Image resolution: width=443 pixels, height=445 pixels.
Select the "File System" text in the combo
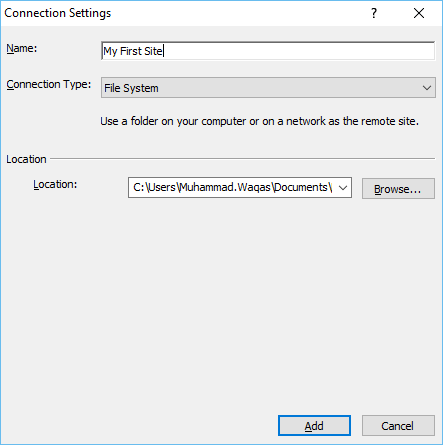click(131, 88)
